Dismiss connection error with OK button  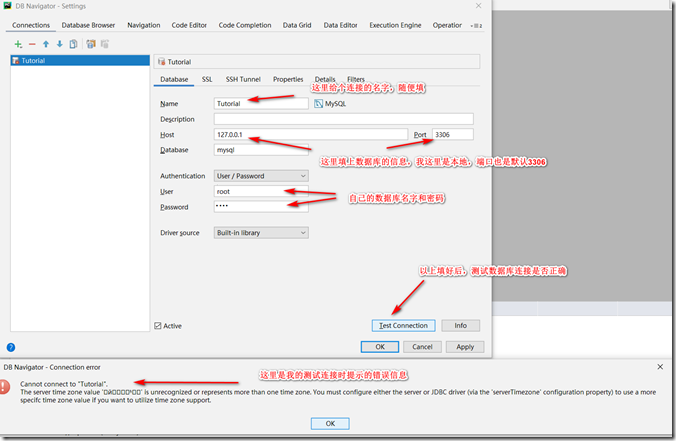(x=330, y=423)
